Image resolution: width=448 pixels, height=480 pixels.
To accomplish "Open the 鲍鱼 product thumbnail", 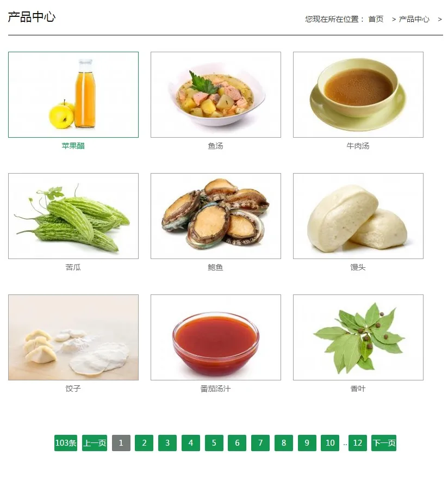I will [216, 216].
